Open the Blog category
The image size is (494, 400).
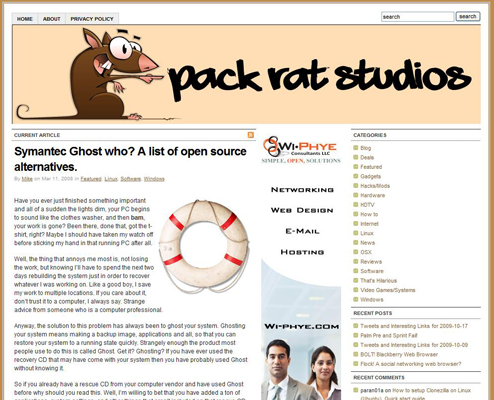(366, 148)
